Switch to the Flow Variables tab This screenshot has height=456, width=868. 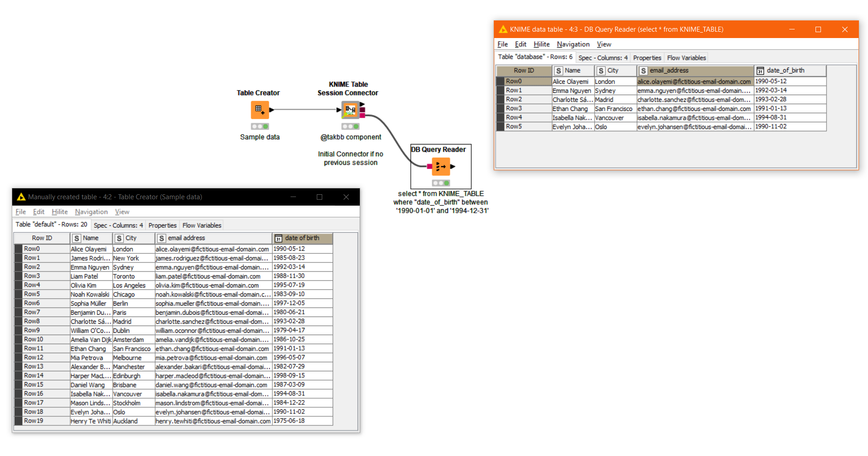[686, 58]
